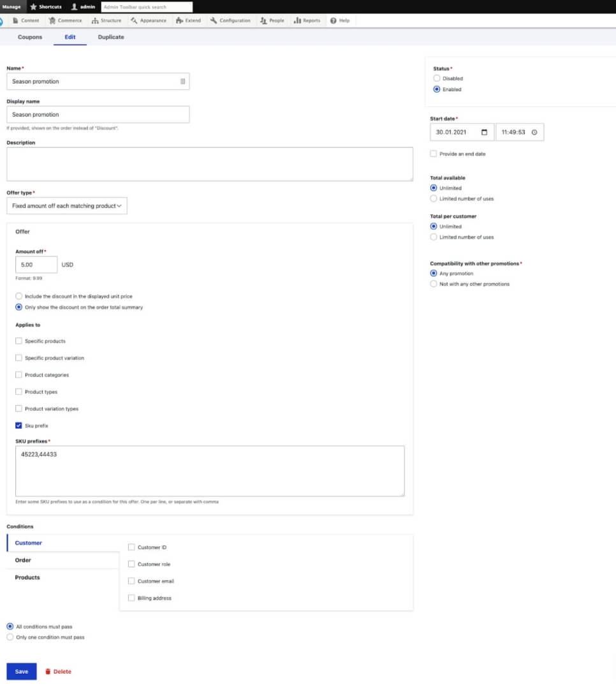This screenshot has height=689, width=616.
Task: Open the Structure toolbar menu
Action: [106, 20]
